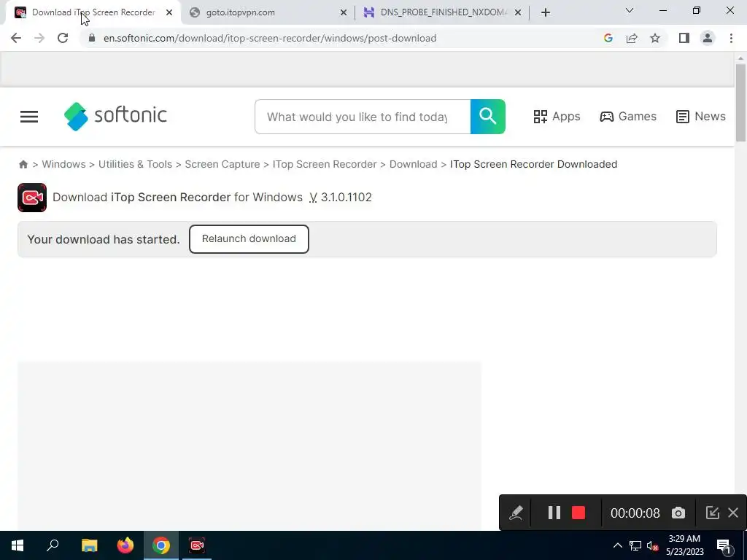Click the Softonic search input field
747x560 pixels.
click(363, 117)
